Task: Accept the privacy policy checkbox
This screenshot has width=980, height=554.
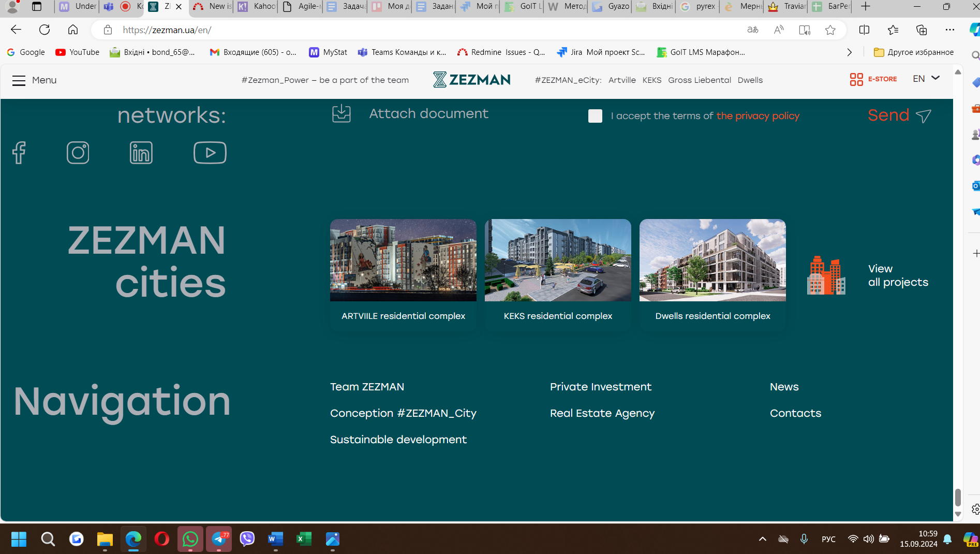Action: pyautogui.click(x=595, y=116)
